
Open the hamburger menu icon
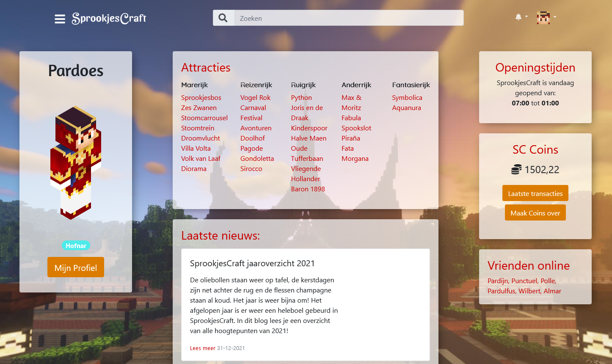[60, 19]
